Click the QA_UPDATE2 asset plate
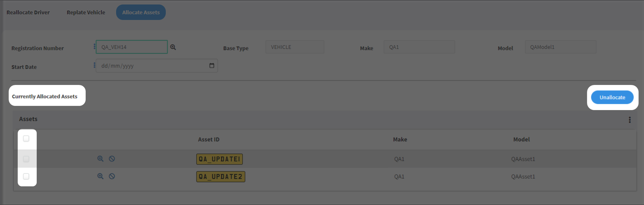 pos(221,177)
